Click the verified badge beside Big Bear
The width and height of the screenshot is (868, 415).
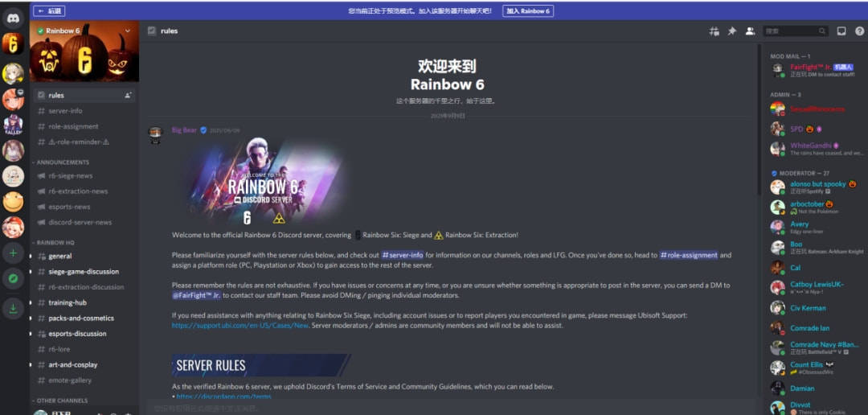tap(203, 130)
